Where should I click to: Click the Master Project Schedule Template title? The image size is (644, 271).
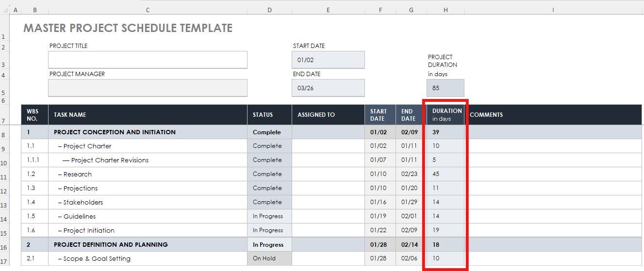pos(128,28)
